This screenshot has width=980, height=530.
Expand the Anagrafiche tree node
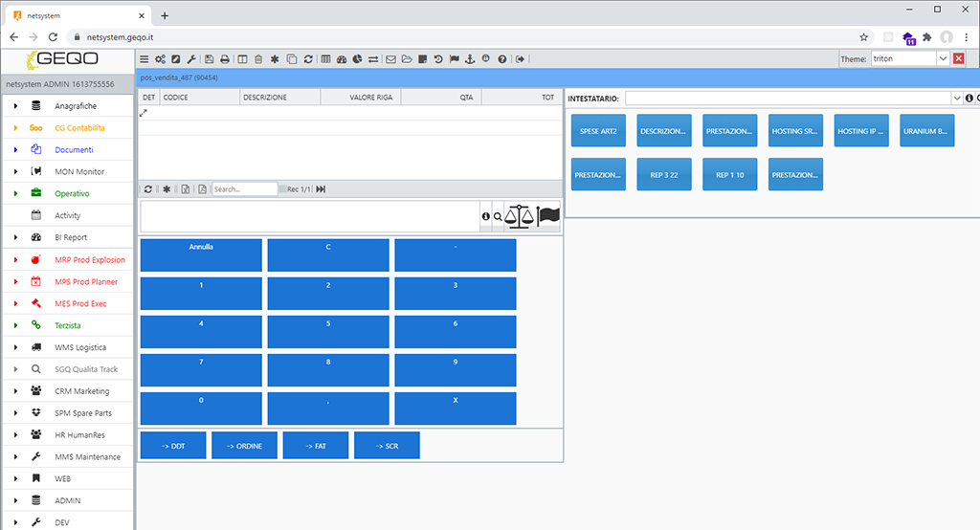click(16, 106)
